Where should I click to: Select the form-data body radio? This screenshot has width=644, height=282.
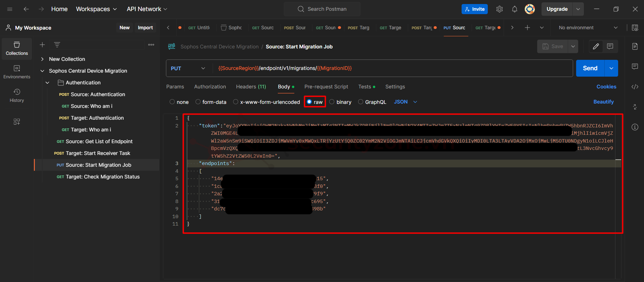pos(198,102)
